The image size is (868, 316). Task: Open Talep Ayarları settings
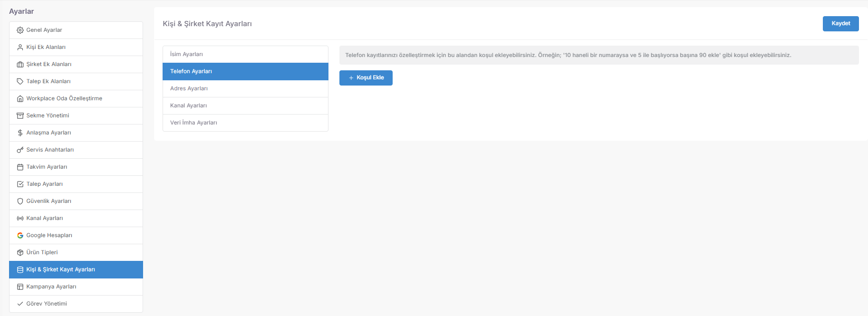76,184
